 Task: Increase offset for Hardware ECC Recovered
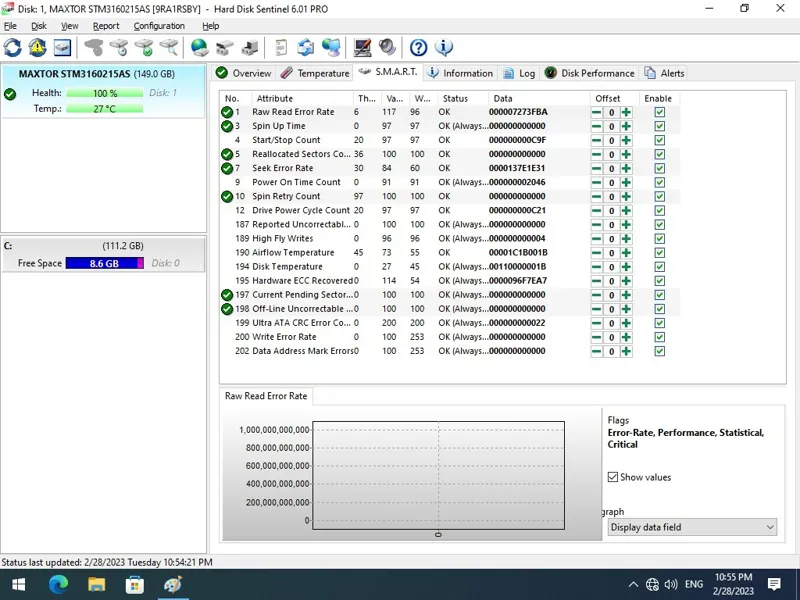[626, 281]
